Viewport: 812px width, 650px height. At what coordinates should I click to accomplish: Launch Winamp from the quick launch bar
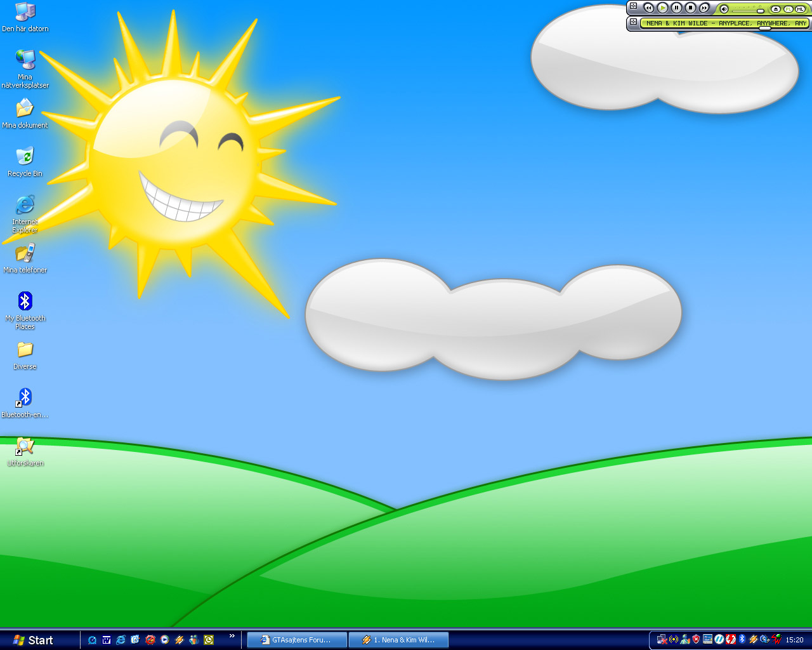pyautogui.click(x=180, y=640)
